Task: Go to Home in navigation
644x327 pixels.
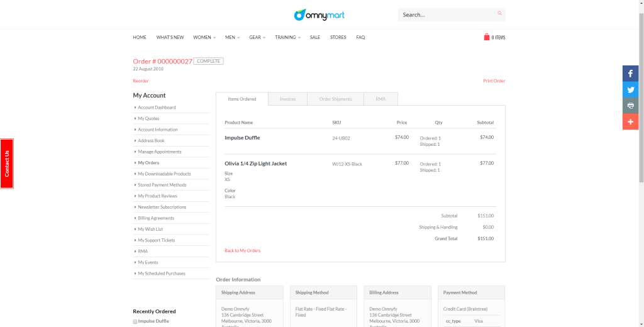Action: click(140, 37)
